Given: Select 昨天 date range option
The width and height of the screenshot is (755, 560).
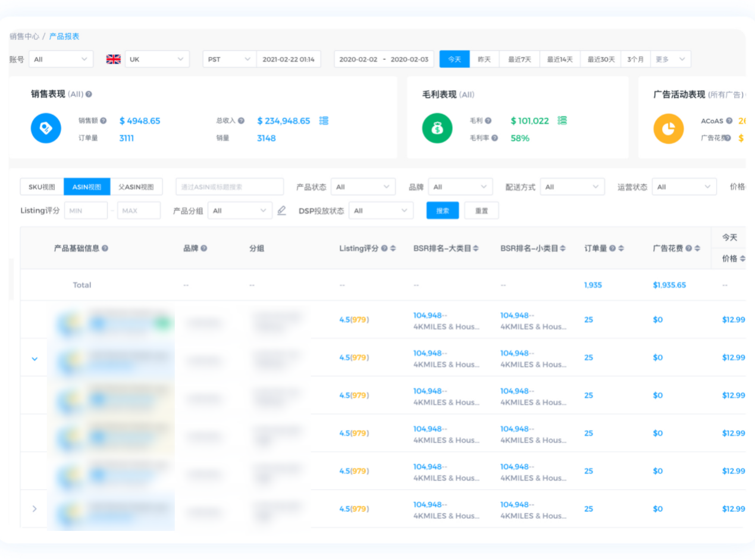Looking at the screenshot, I should pyautogui.click(x=484, y=60).
